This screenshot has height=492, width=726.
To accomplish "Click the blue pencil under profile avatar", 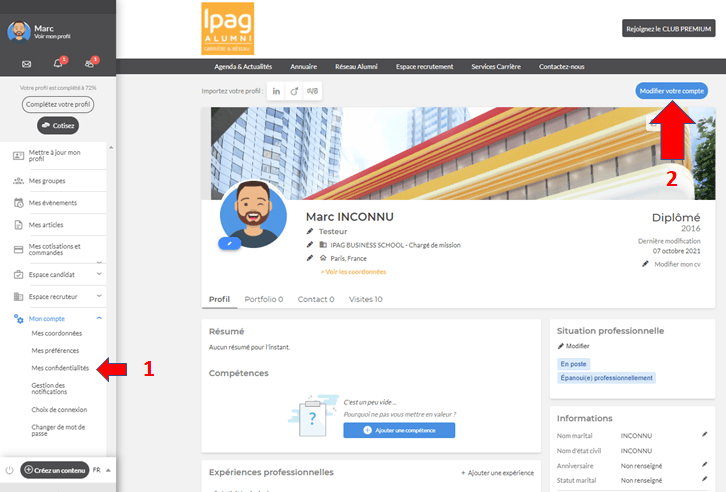I will 232,243.
